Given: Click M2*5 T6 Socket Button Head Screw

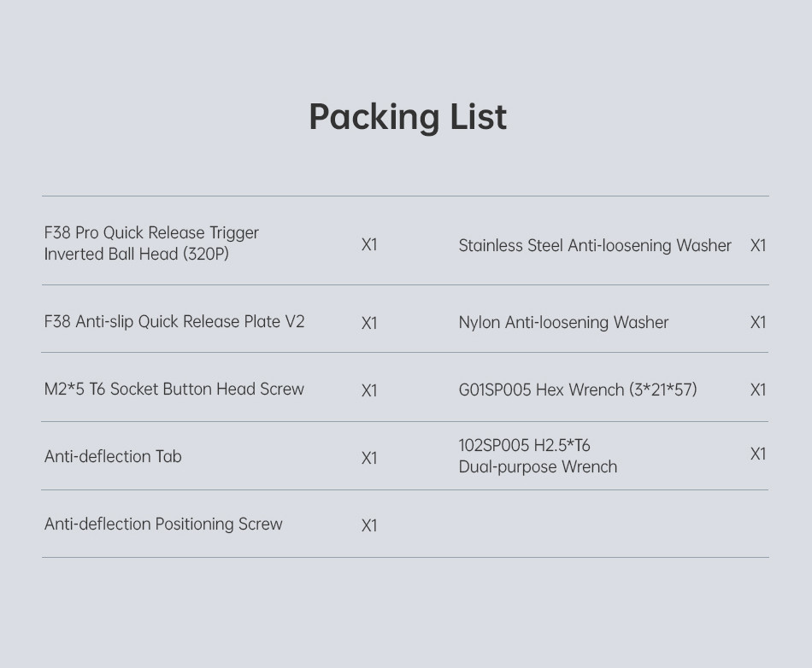Looking at the screenshot, I should click(x=174, y=390).
